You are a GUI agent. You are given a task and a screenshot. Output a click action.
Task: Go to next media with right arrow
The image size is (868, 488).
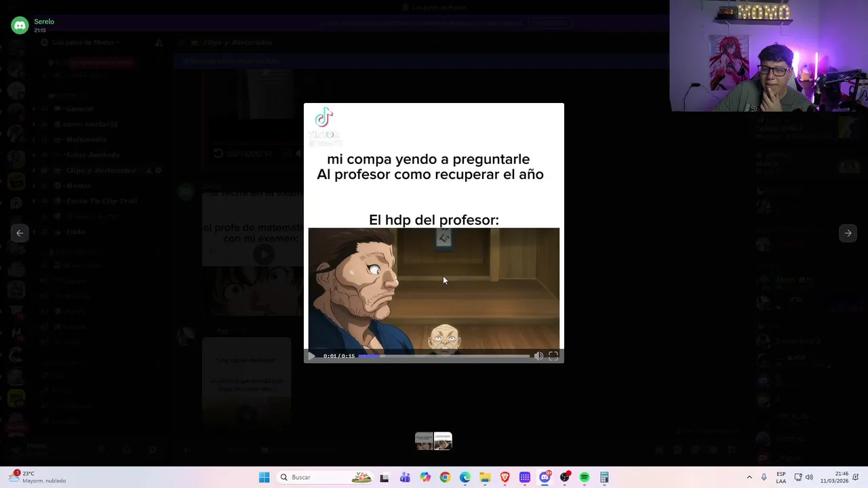pos(848,232)
